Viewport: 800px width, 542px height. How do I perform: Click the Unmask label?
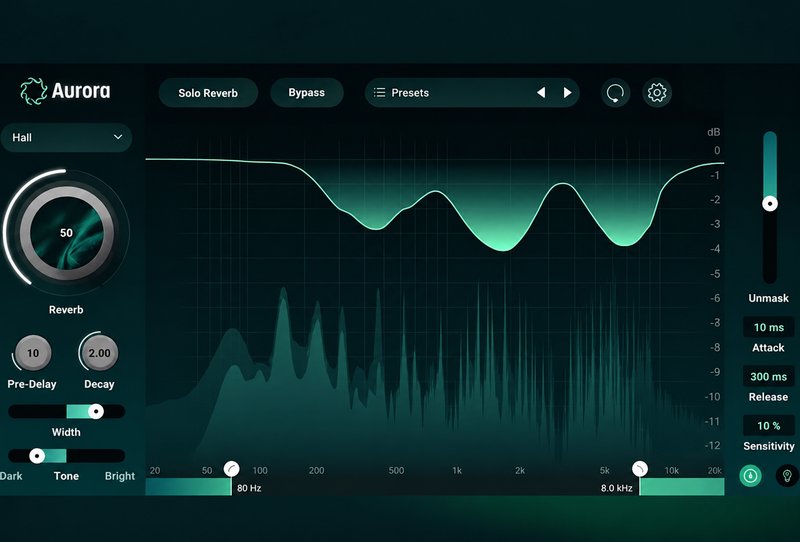click(x=768, y=298)
